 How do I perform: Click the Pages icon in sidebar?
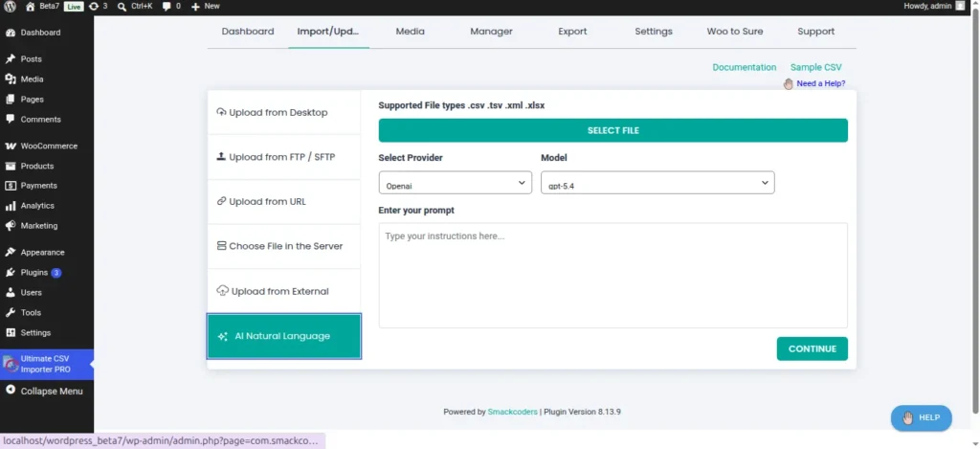(10, 100)
